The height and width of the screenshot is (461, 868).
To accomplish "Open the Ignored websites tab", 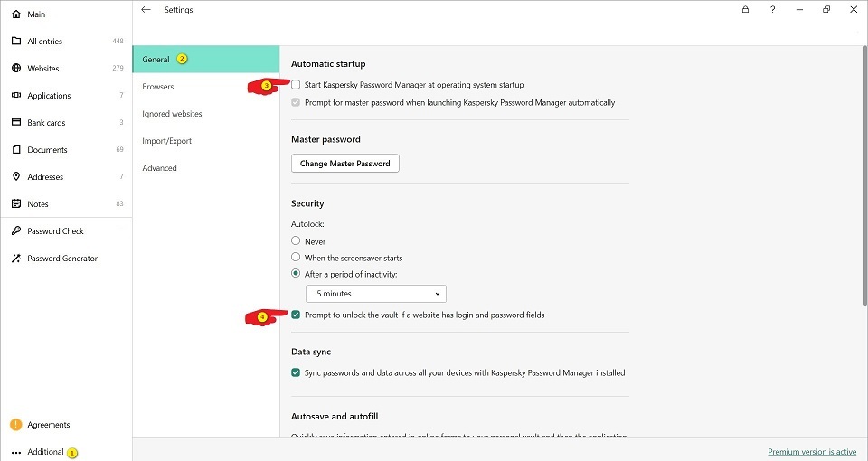I will tap(206, 114).
